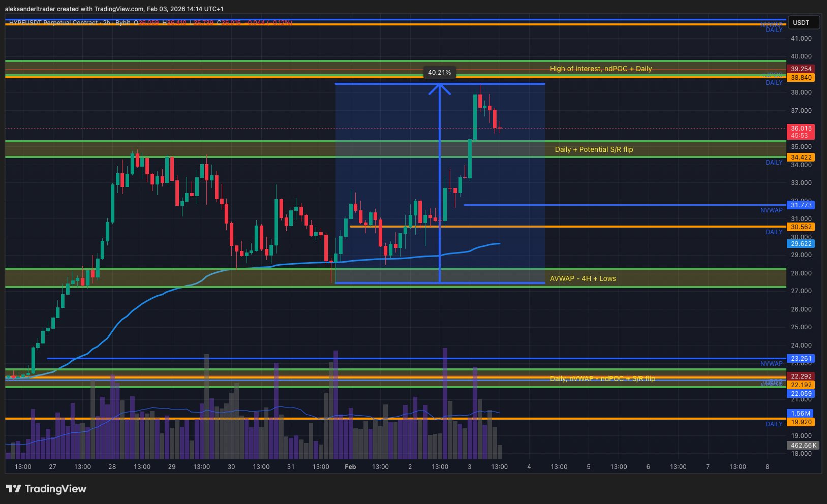Click the 33.000 tick on the price scale
This screenshot has width=827, height=504.
801,182
